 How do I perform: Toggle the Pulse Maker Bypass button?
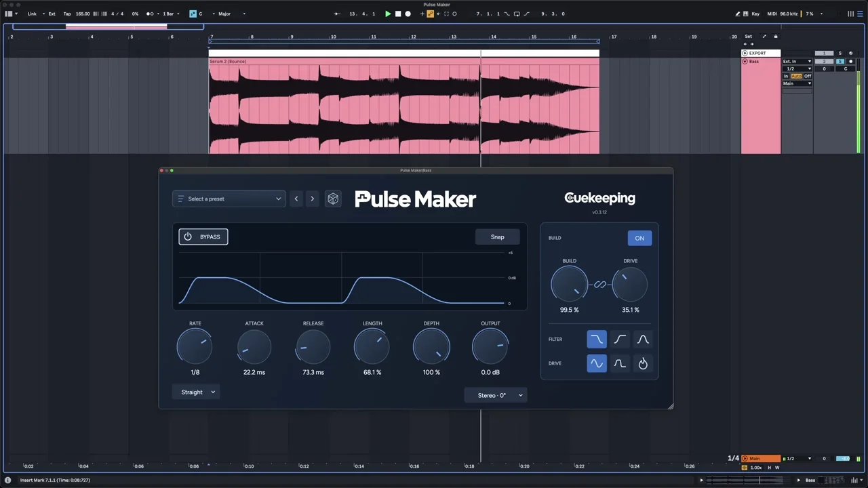click(203, 237)
